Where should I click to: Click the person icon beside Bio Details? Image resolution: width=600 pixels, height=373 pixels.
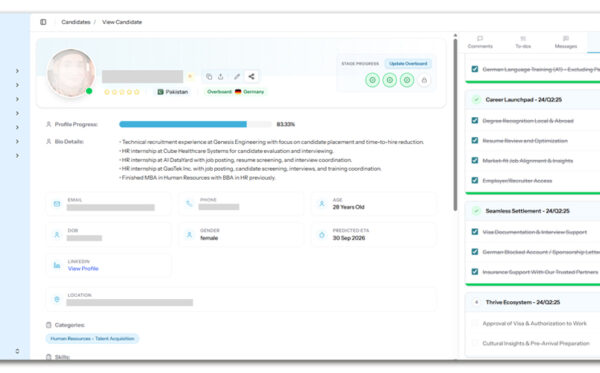click(49, 142)
